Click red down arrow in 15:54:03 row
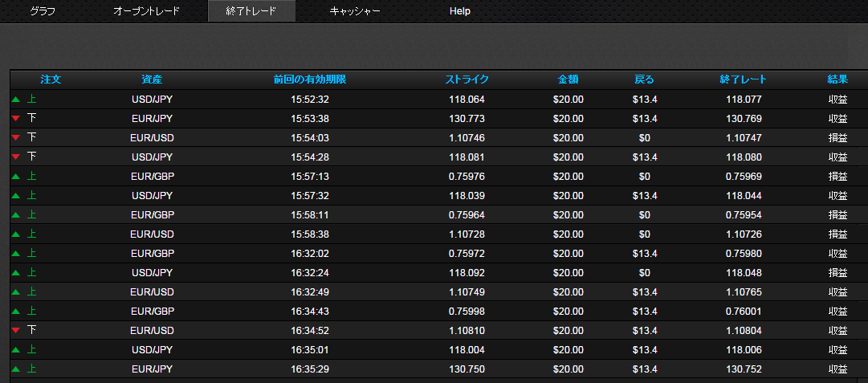The width and height of the screenshot is (868, 383). pyautogui.click(x=16, y=138)
